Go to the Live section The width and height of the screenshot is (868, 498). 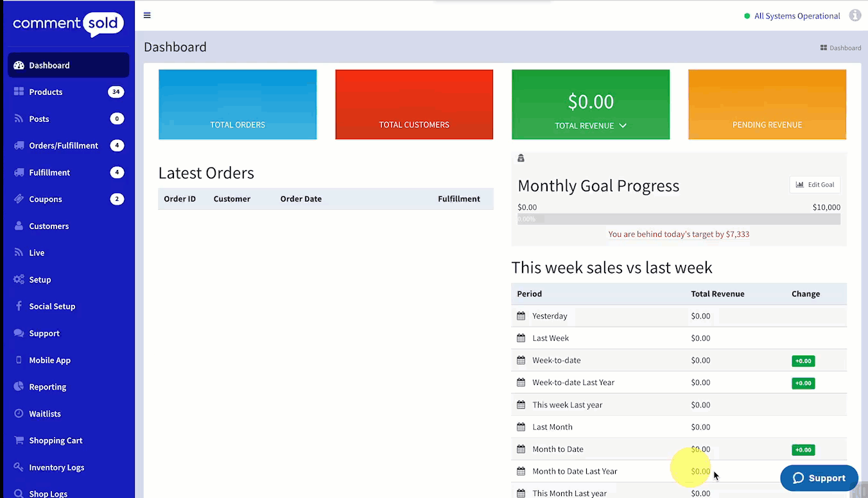pos(37,253)
